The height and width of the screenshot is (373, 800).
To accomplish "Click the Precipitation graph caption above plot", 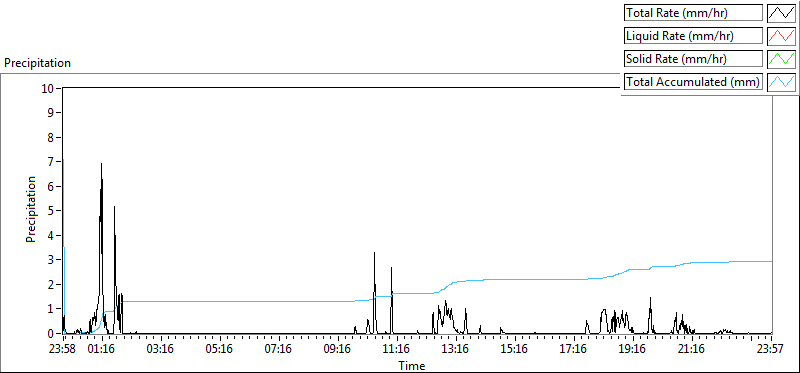I will coord(37,63).
